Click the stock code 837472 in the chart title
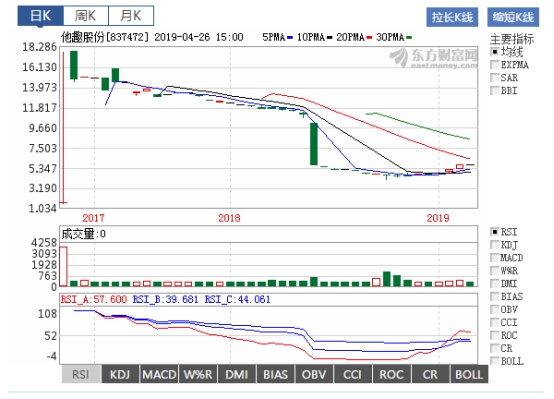 pyautogui.click(x=128, y=37)
